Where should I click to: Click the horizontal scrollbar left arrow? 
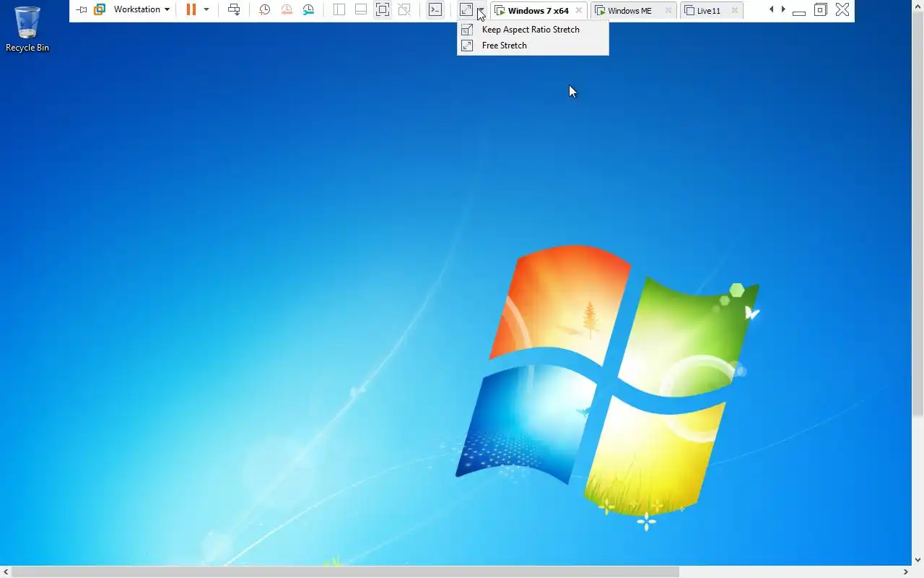pos(6,571)
